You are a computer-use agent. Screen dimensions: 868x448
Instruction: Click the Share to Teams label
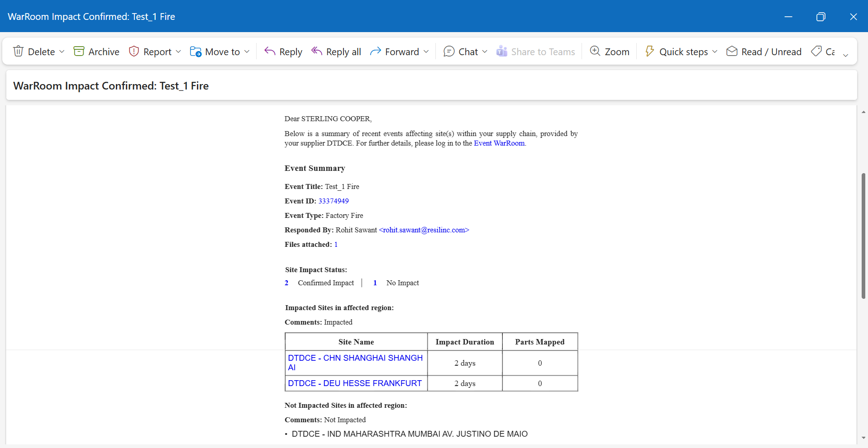tap(543, 52)
